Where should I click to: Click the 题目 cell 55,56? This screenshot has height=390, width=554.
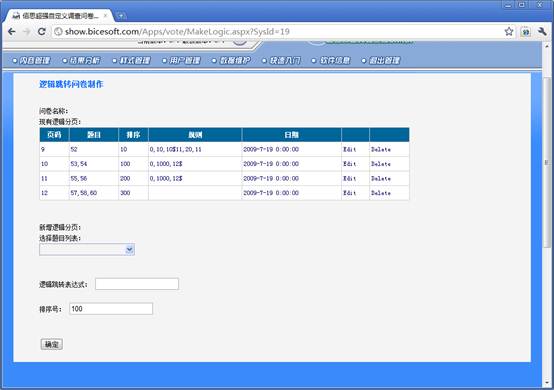coord(94,178)
